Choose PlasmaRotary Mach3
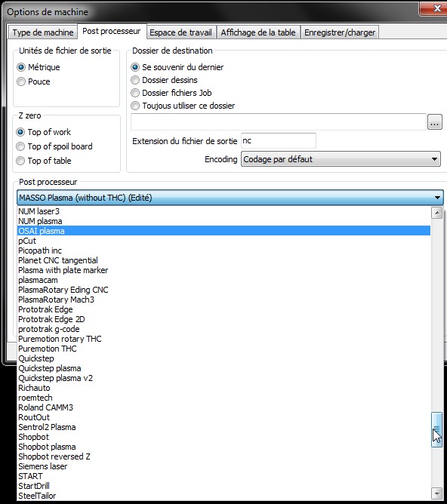The height and width of the screenshot is (504, 447). (x=223, y=300)
